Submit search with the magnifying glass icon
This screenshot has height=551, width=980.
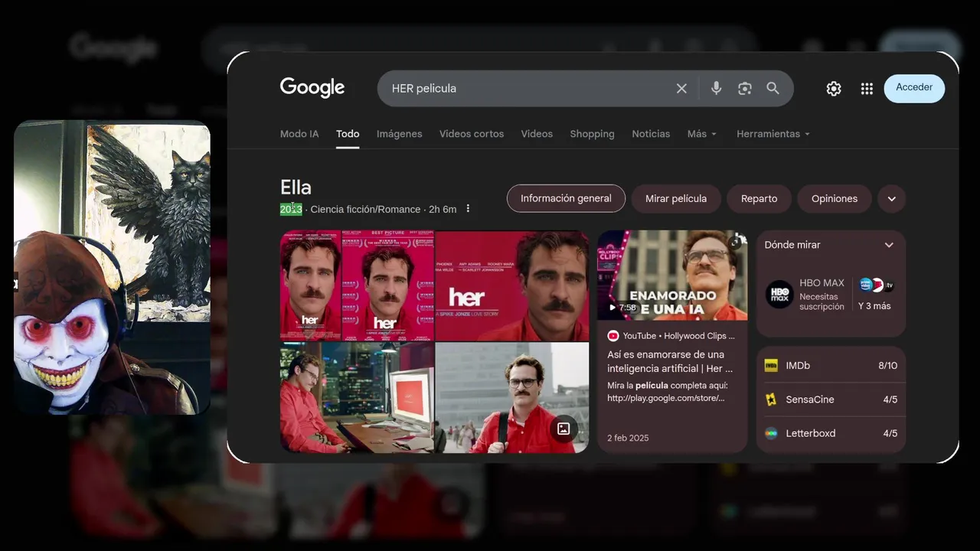pos(773,89)
